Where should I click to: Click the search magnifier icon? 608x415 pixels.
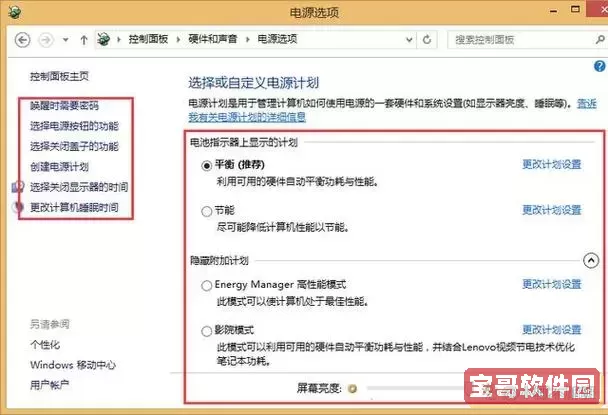(x=599, y=39)
